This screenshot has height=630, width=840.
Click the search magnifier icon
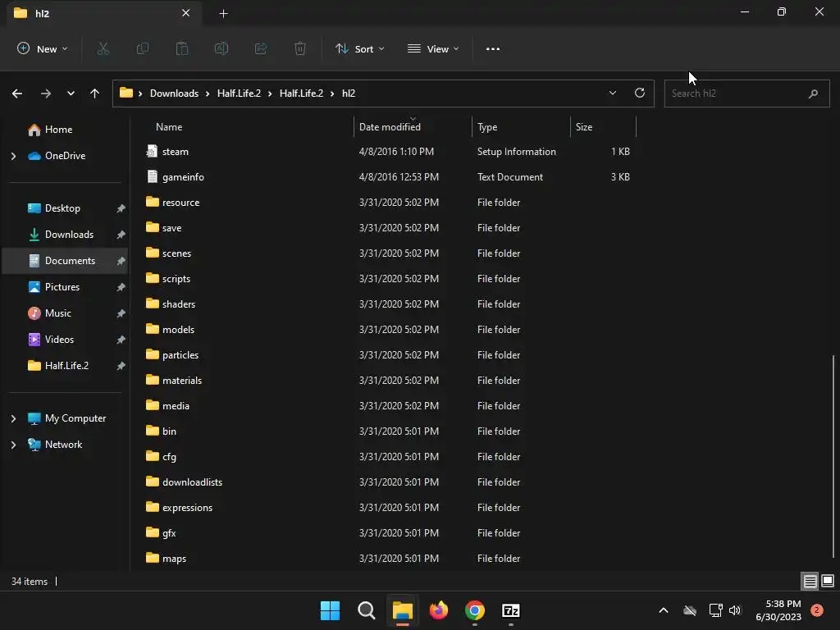coord(813,94)
